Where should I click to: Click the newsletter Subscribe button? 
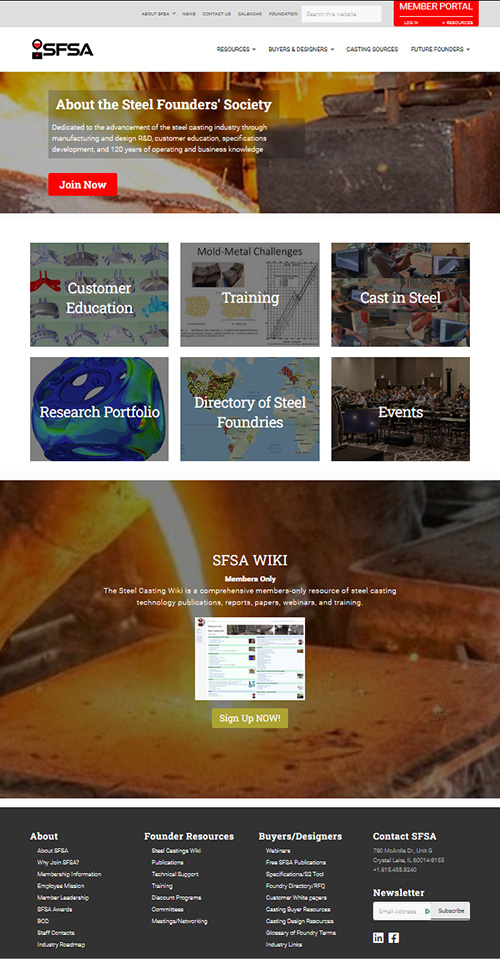451,911
